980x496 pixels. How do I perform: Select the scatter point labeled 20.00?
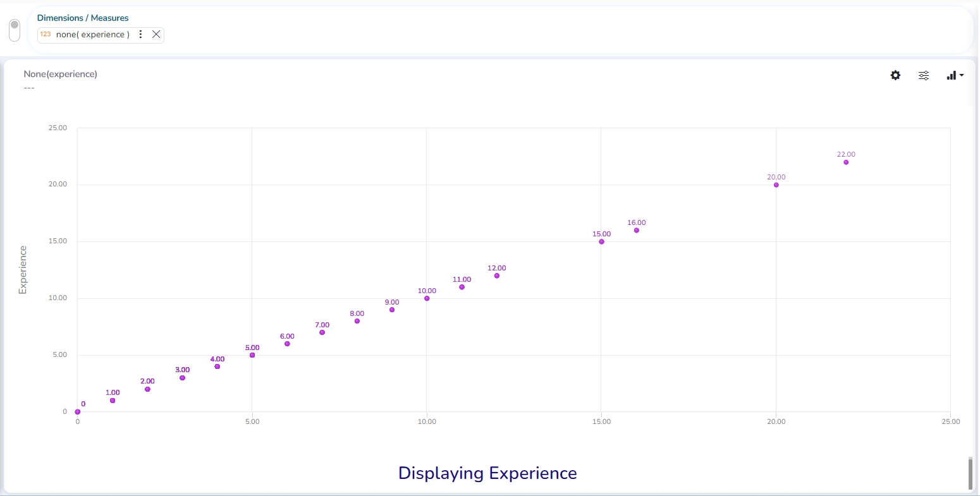pos(776,185)
